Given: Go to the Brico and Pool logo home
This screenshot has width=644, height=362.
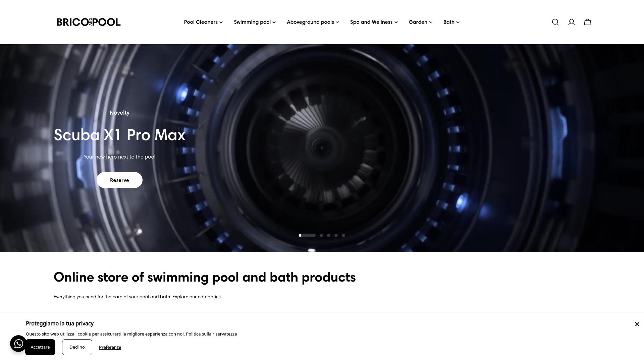Looking at the screenshot, I should pyautogui.click(x=89, y=22).
